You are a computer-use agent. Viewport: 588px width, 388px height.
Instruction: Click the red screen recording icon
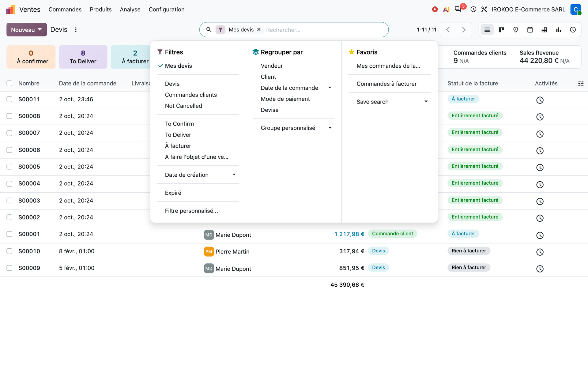[435, 9]
